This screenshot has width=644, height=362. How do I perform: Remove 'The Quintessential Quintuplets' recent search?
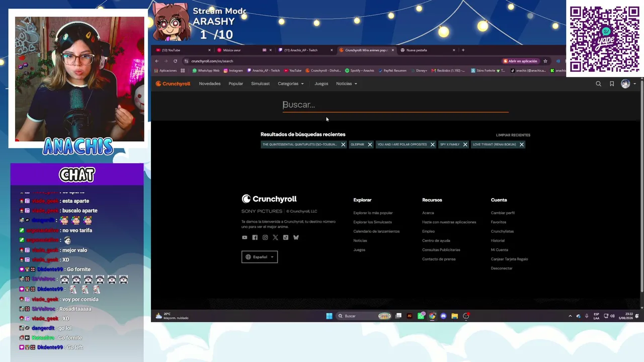(x=343, y=144)
